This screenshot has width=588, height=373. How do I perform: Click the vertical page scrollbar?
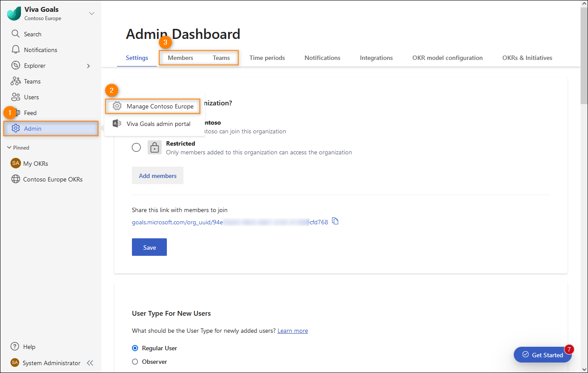coord(584,55)
